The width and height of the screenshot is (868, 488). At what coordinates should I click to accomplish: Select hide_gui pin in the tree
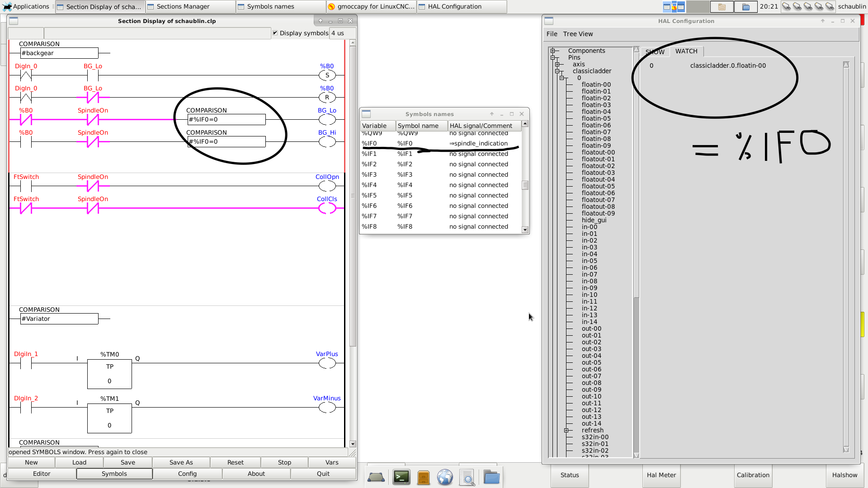tap(594, 220)
